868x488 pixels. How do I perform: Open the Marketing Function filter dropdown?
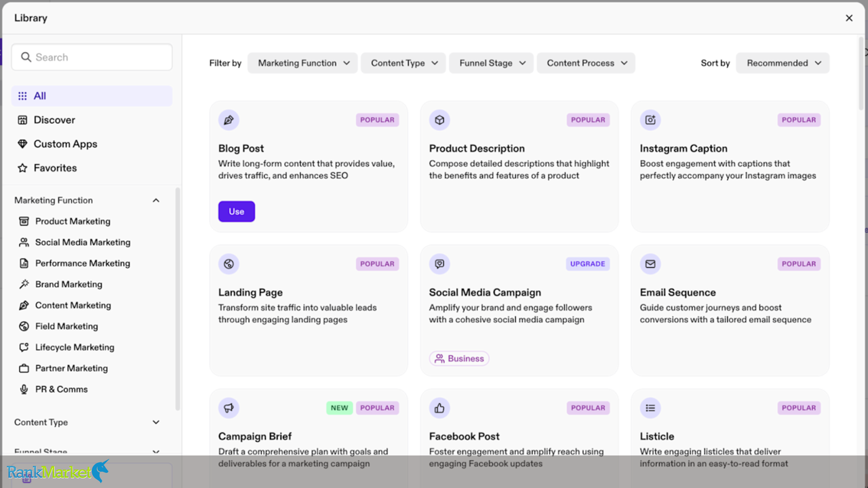[x=302, y=63]
